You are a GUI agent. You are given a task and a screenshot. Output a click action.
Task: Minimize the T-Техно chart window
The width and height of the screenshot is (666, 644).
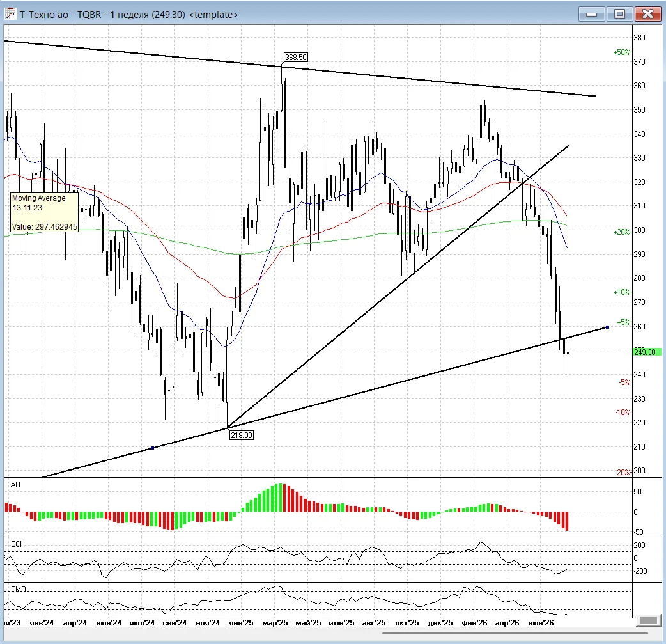[x=591, y=14]
